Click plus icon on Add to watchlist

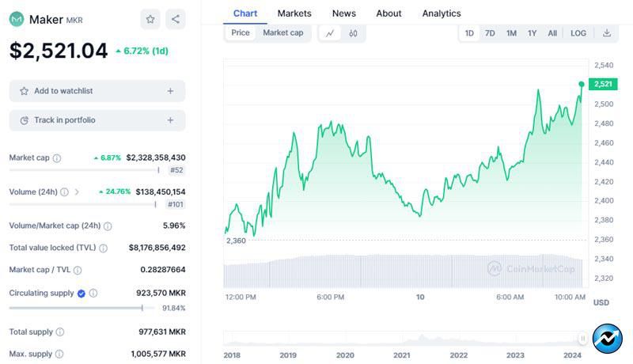click(170, 91)
